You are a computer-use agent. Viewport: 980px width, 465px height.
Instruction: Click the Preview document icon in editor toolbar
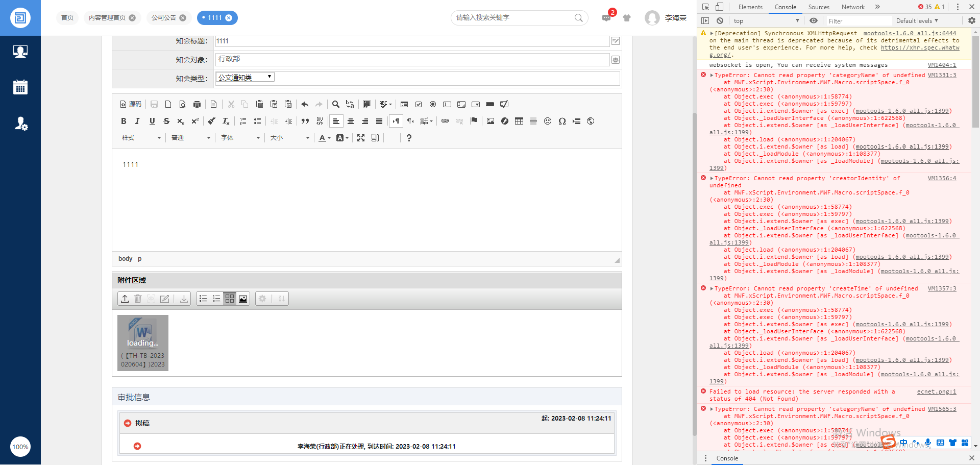click(183, 104)
